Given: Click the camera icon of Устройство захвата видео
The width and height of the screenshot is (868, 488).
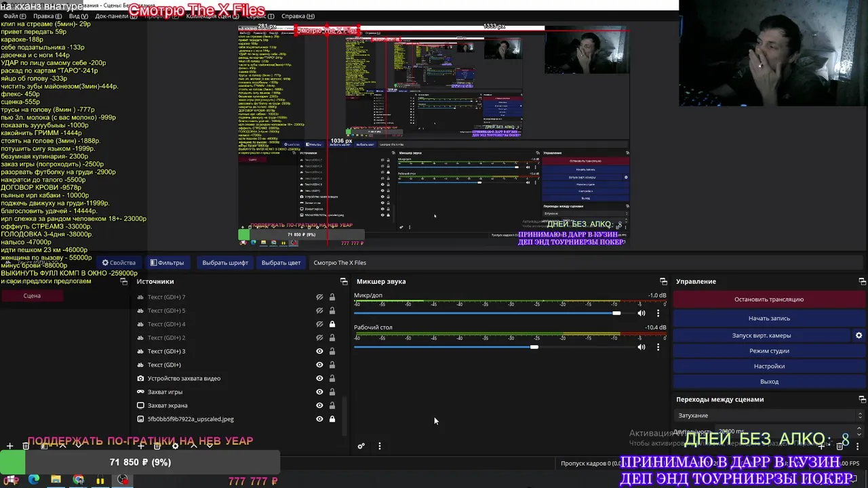Looking at the screenshot, I should 140,378.
